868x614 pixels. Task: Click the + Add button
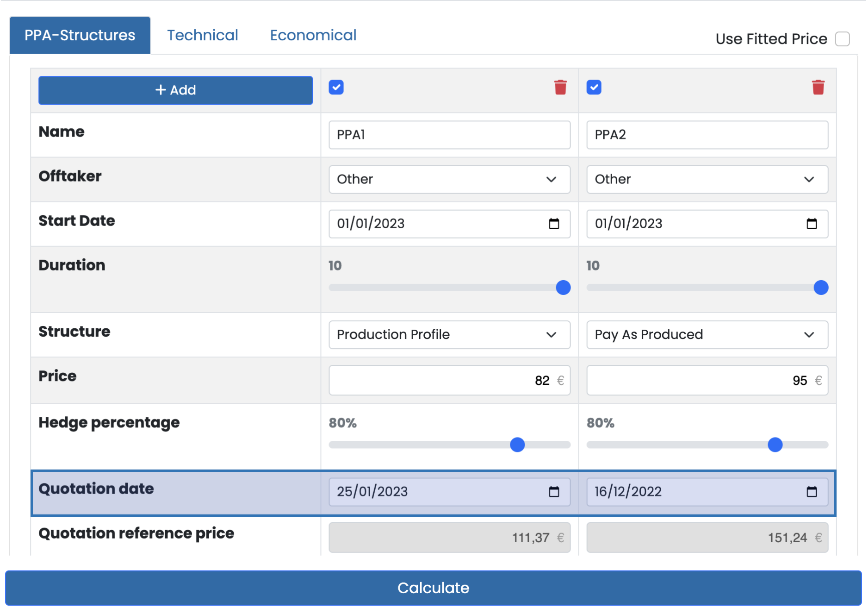pyautogui.click(x=175, y=90)
